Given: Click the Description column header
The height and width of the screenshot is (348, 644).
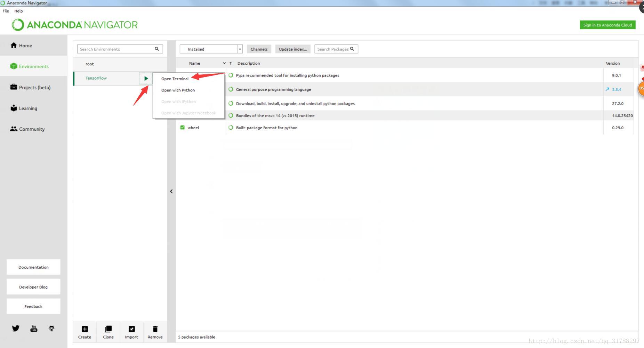Looking at the screenshot, I should [249, 63].
